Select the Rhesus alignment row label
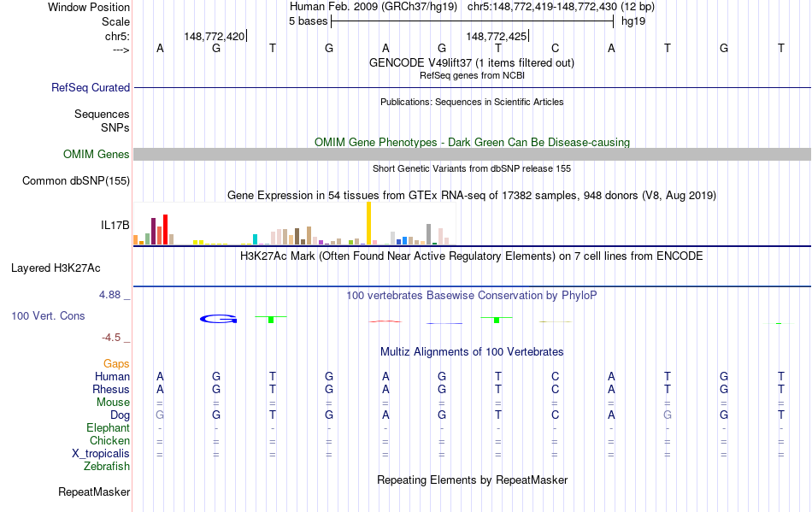 111,389
